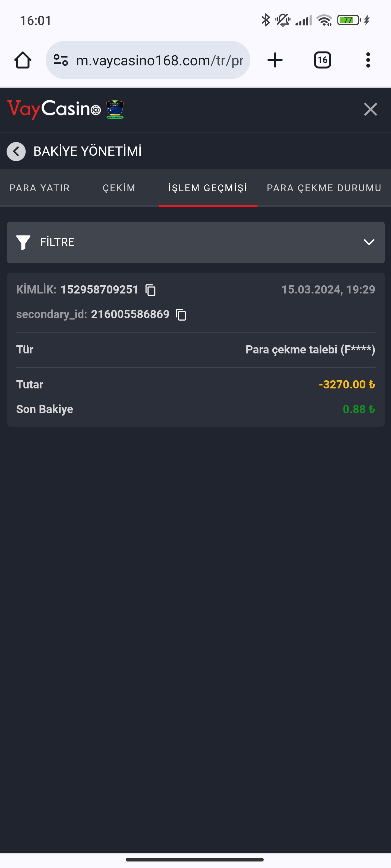This screenshot has width=391, height=868.
Task: Open site info icon in address bar
Action: (x=61, y=60)
